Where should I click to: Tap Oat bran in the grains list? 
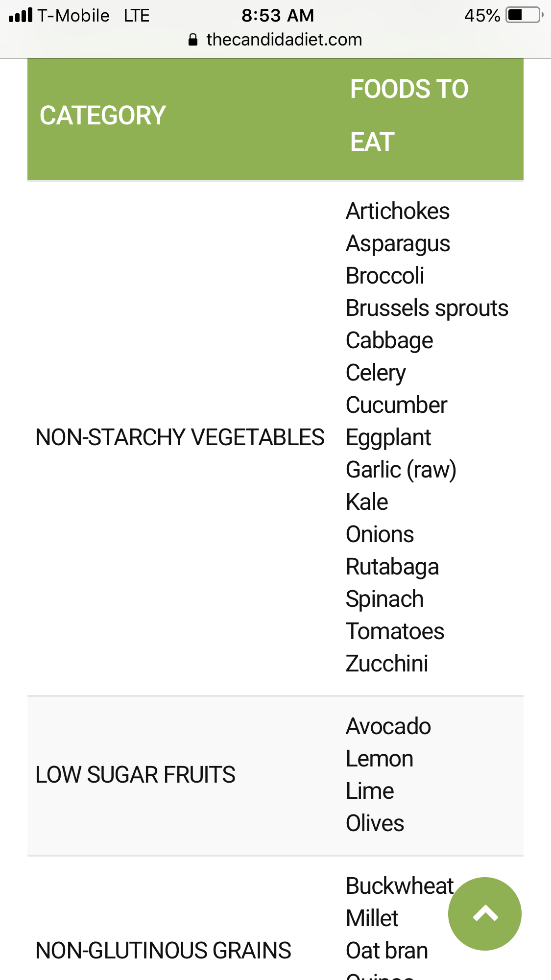(x=387, y=951)
